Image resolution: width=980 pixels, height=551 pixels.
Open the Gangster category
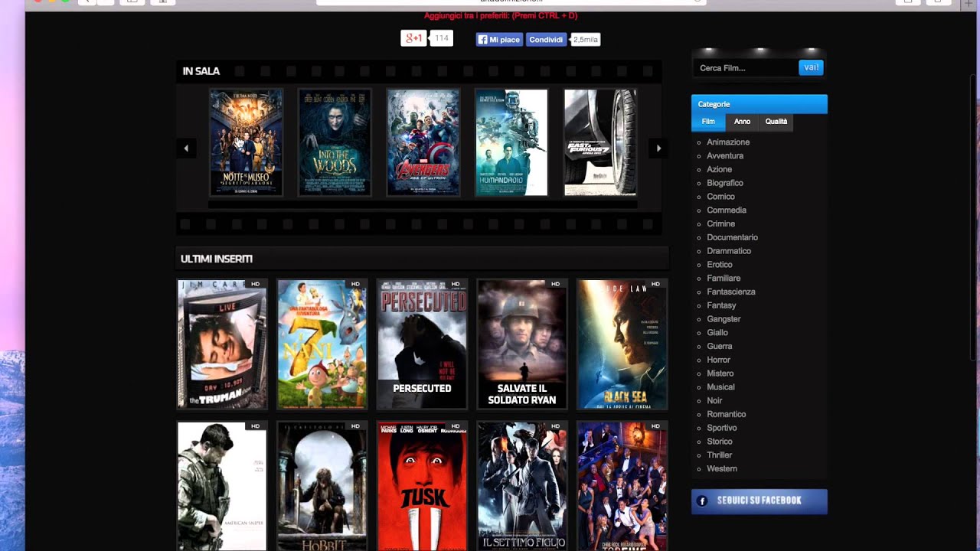tap(724, 319)
